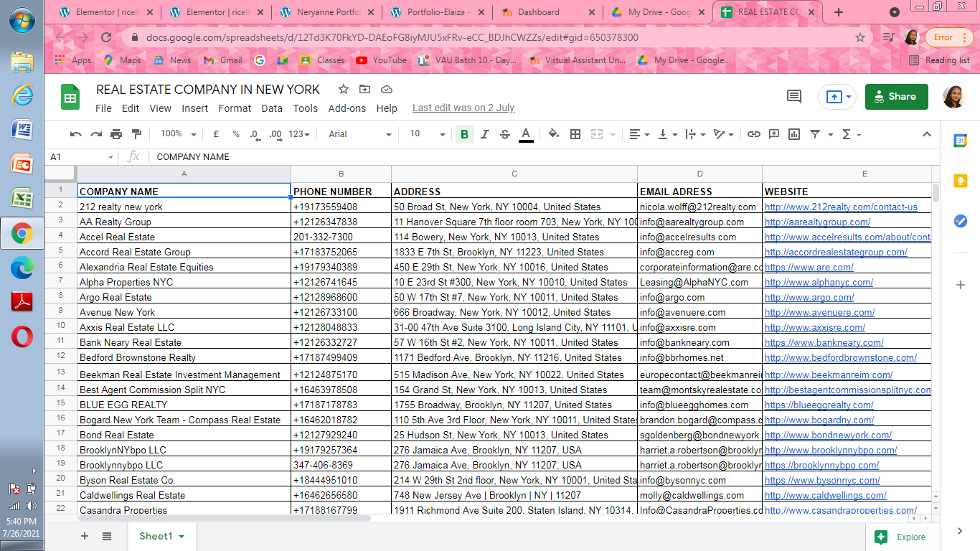The width and height of the screenshot is (980, 551).
Task: Click the Undo icon in the toolbar
Action: 75,134
